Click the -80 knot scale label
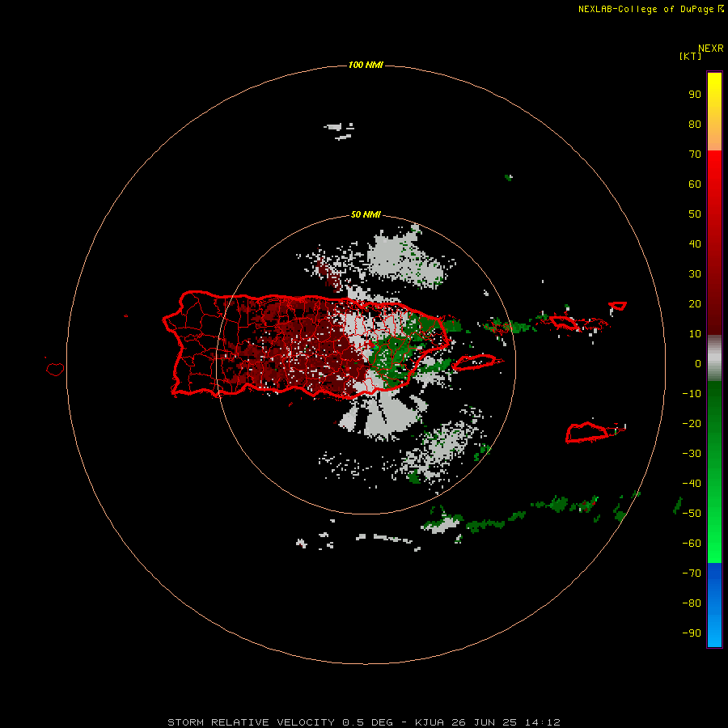 point(692,603)
